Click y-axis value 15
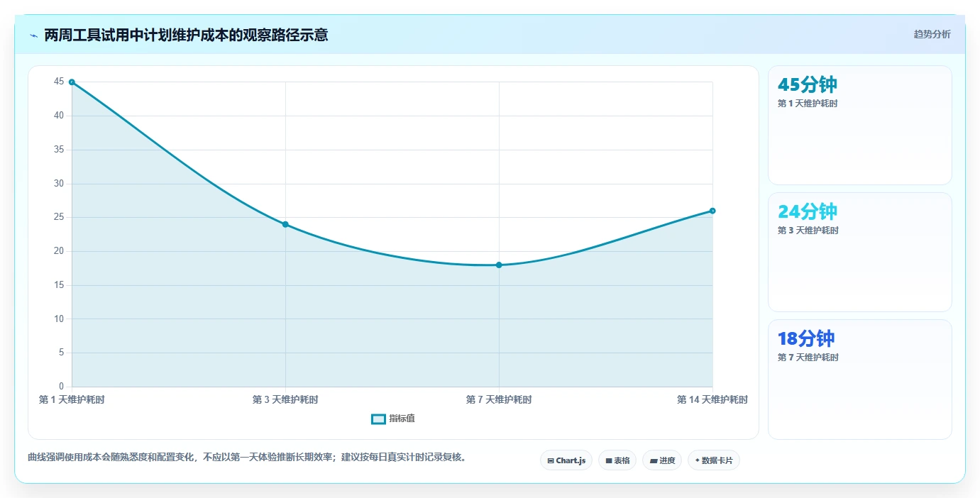 click(x=59, y=285)
